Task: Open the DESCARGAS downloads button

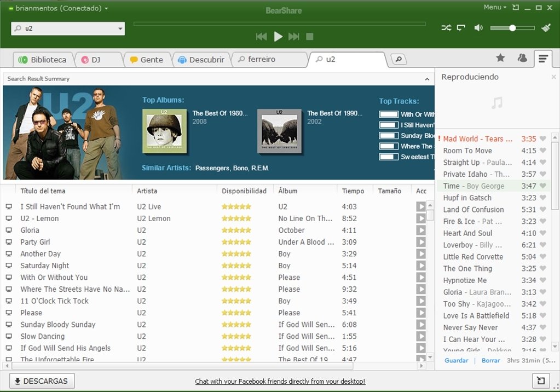Action: tap(42, 381)
